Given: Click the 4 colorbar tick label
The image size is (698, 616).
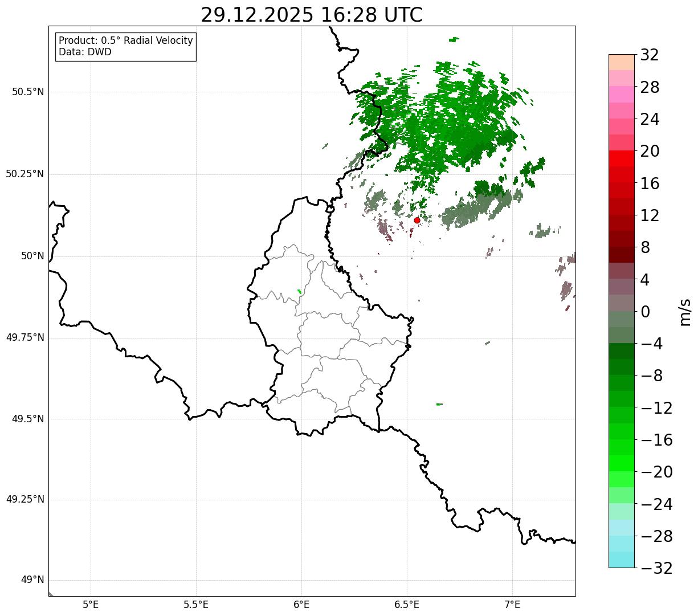Looking at the screenshot, I should (x=644, y=280).
